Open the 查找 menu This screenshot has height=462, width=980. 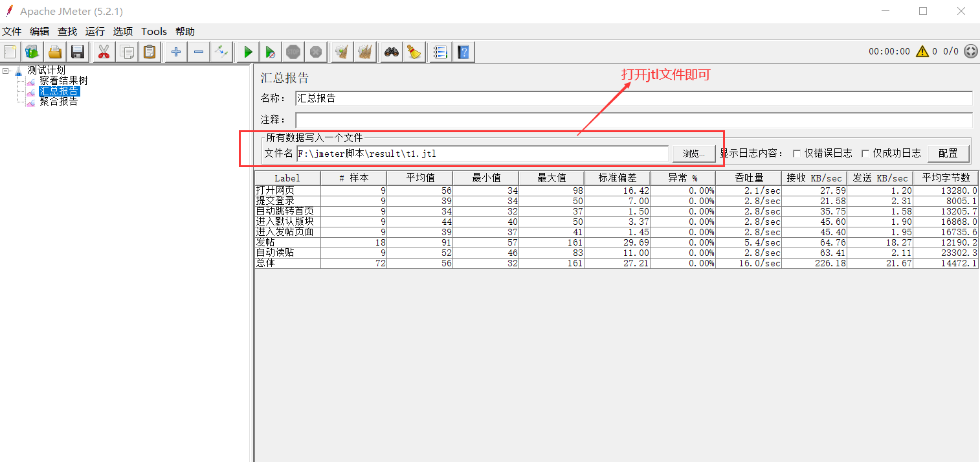(67, 31)
